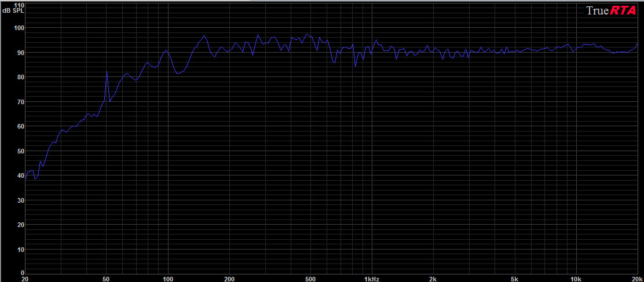Click the 110 dB level axis label
The width and height of the screenshot is (644, 282).
pos(19,5)
